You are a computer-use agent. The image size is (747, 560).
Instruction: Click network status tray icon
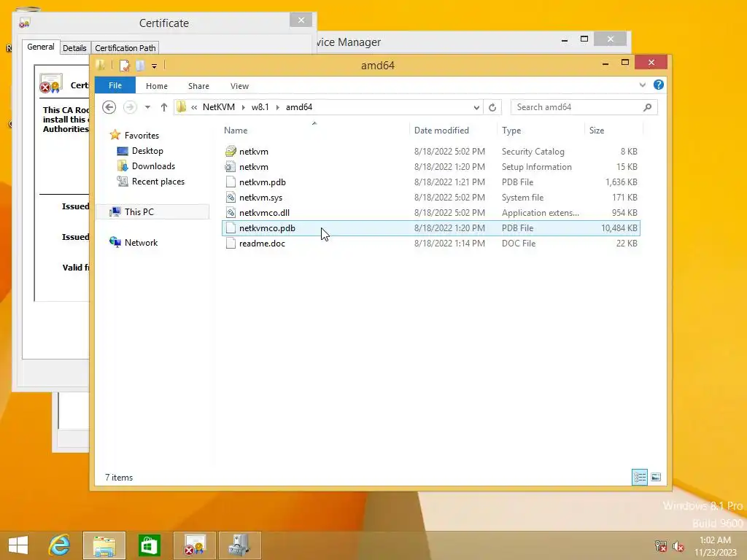coord(661,545)
